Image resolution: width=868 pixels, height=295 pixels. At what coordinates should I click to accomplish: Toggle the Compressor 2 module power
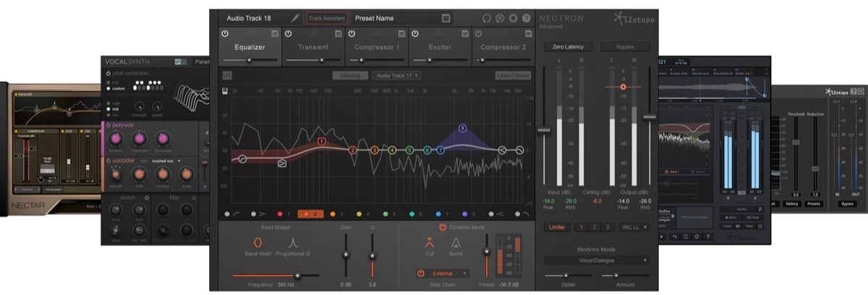coord(479,34)
